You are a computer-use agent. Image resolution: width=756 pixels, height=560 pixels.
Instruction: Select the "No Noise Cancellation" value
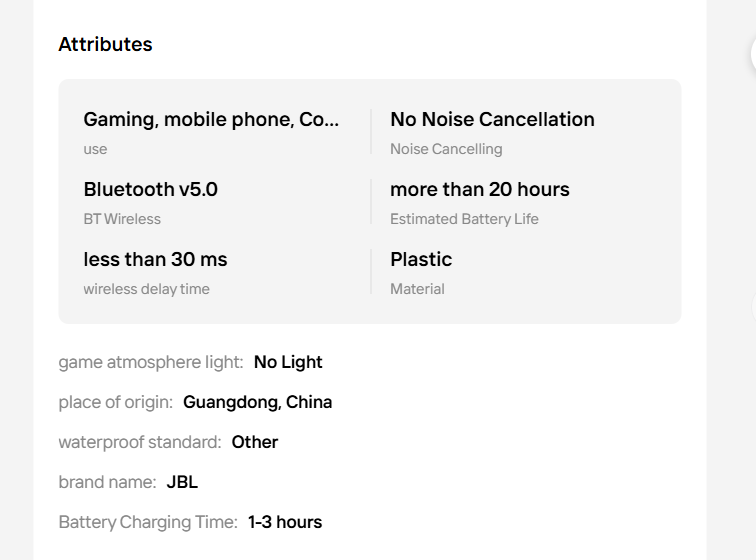[x=492, y=120]
